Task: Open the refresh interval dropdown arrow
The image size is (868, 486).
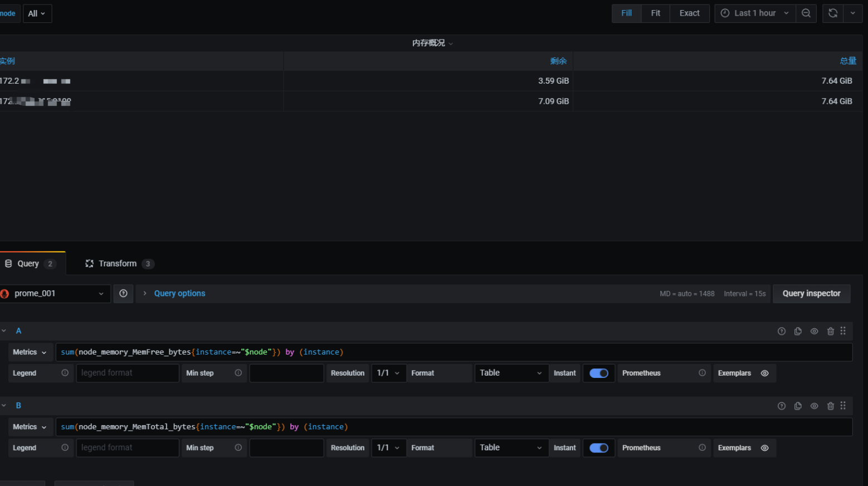Action: (853, 13)
